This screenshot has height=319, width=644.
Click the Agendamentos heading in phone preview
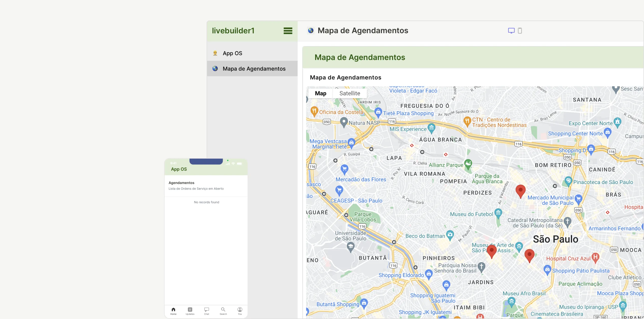coord(182,183)
